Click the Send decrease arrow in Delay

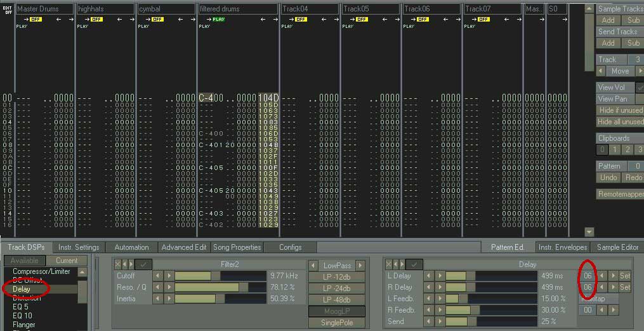(x=429, y=321)
